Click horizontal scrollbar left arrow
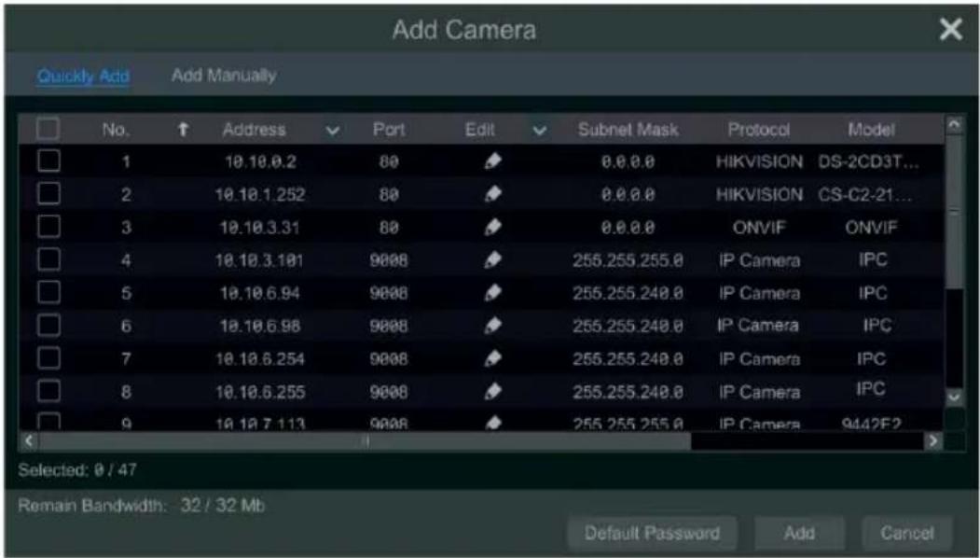This screenshot has height=558, width=980. (28, 440)
